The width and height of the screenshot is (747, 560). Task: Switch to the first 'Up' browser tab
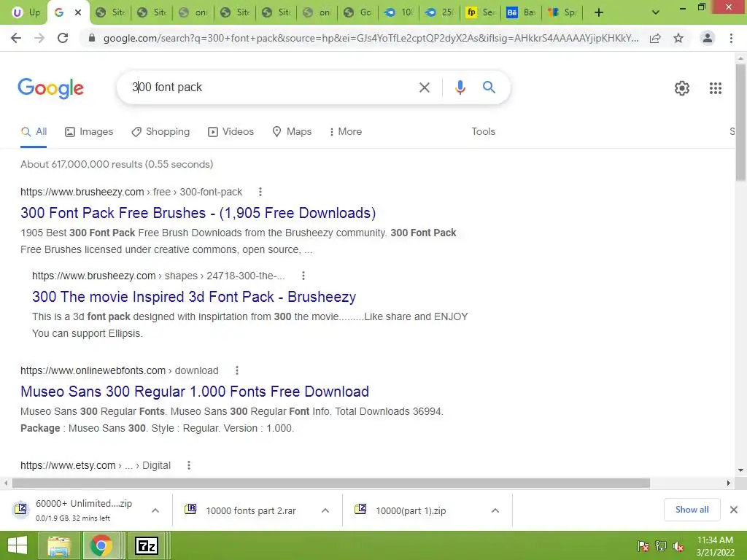click(27, 12)
